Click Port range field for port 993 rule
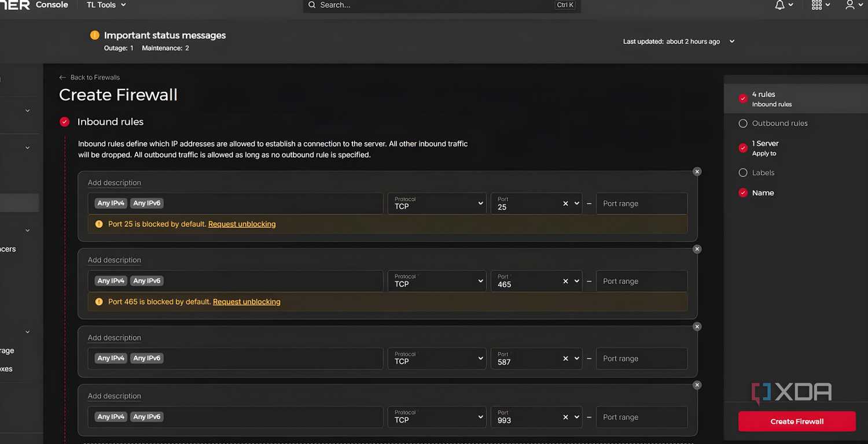 coord(642,417)
